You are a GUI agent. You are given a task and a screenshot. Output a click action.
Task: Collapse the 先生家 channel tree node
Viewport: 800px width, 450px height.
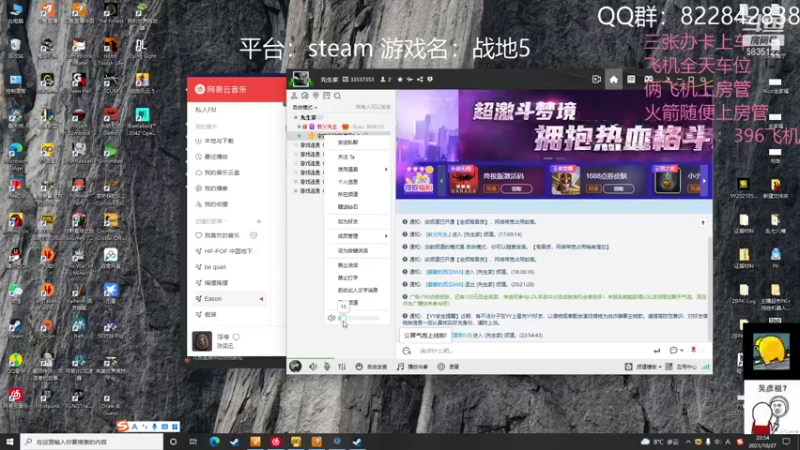[295, 117]
